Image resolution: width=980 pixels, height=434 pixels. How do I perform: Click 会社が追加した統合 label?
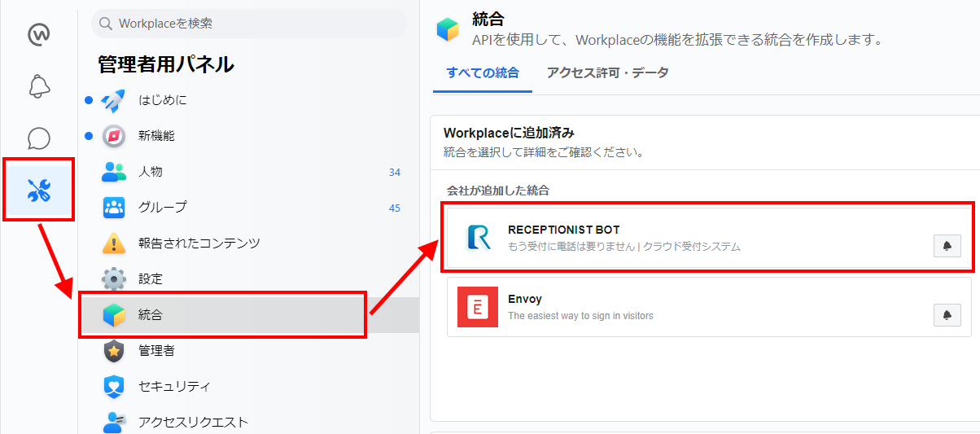(x=498, y=191)
